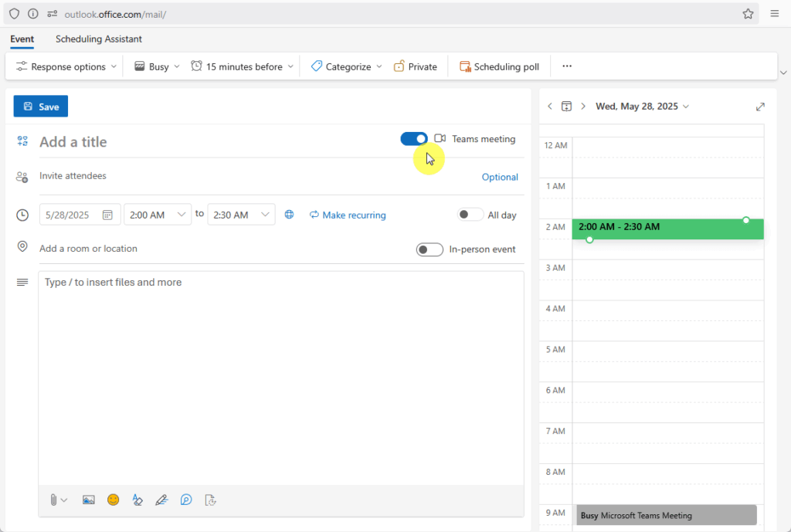Open the 2:00 AM start time dropdown
The height and width of the screenshot is (532, 791).
158,215
